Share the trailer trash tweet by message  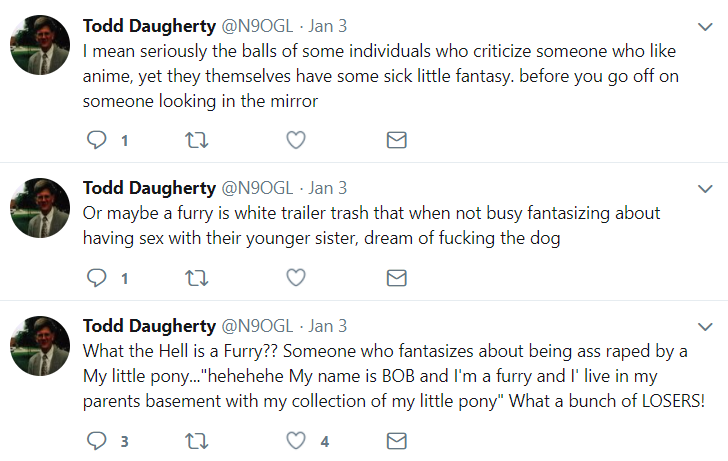396,278
